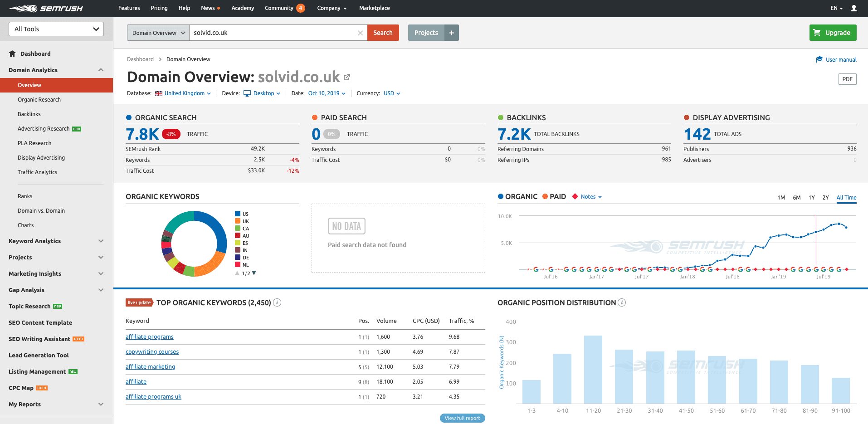The image size is (868, 424).
Task: Expand the Gap Analysis section
Action: [x=101, y=290]
